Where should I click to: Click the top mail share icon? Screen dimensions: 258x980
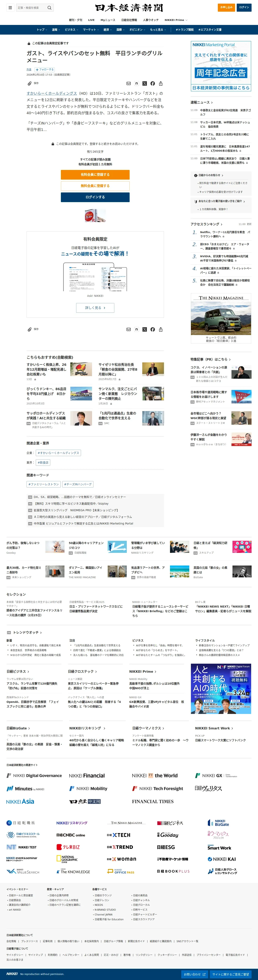(x=128, y=83)
